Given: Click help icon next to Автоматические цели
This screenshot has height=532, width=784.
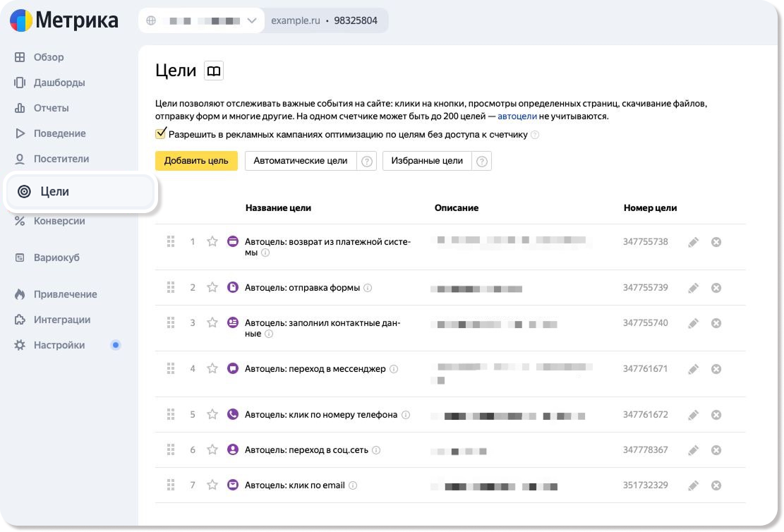Looking at the screenshot, I should pos(367,161).
